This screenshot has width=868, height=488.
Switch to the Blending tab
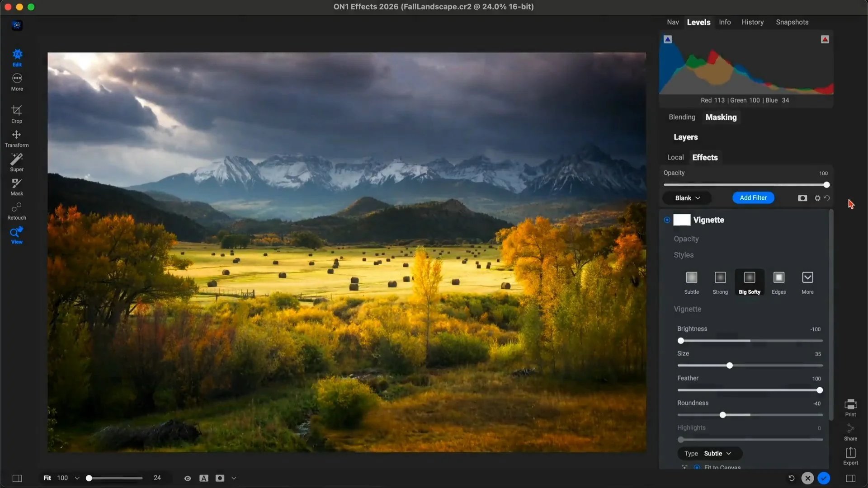682,117
